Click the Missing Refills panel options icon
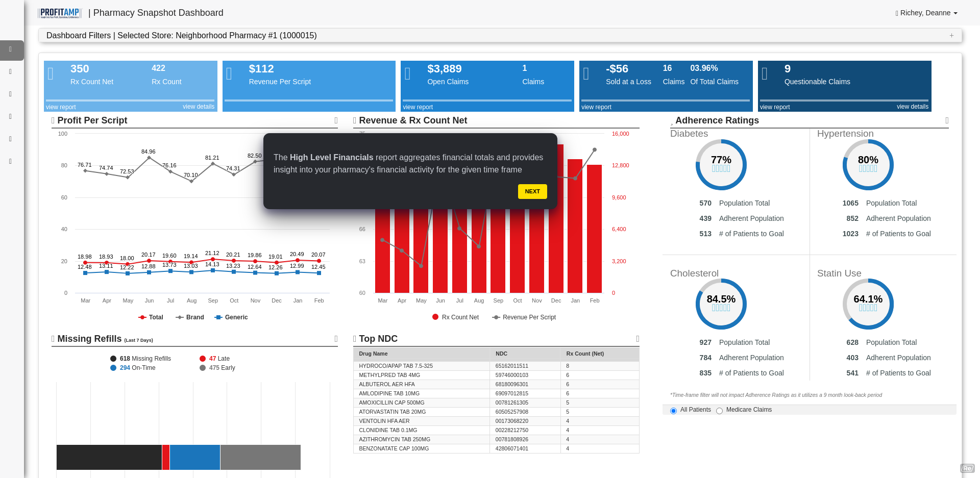Image resolution: width=980 pixels, height=478 pixels. [x=336, y=339]
